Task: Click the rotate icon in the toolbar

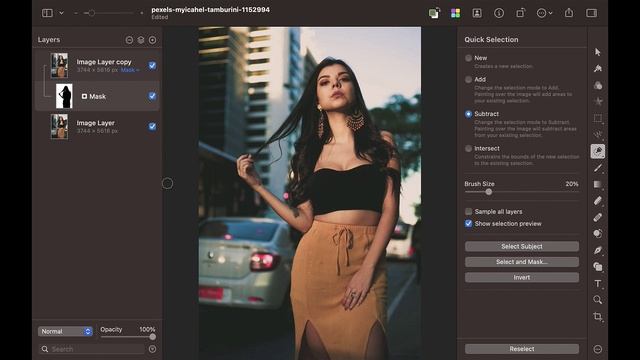Action: tap(520, 13)
